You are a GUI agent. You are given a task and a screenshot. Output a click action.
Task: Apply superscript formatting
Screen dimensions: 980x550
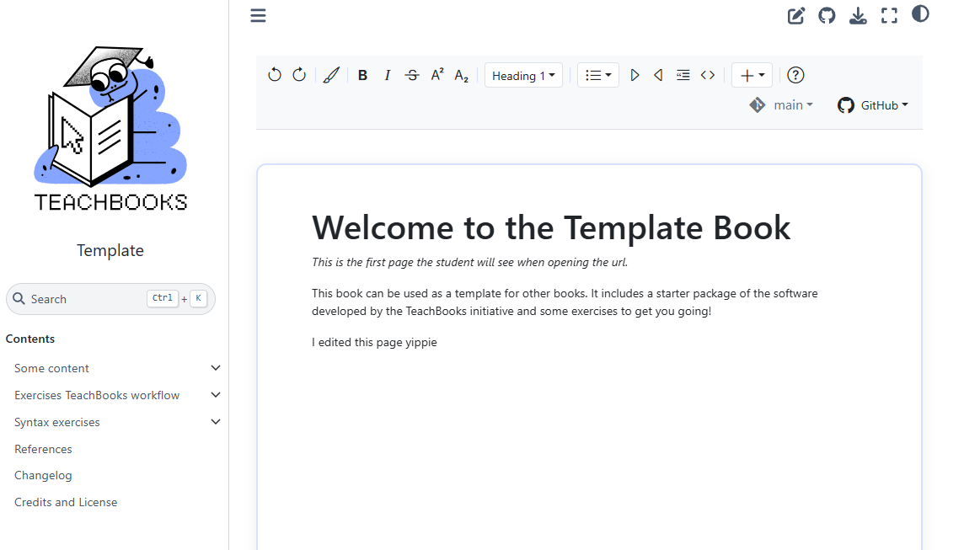(x=437, y=75)
